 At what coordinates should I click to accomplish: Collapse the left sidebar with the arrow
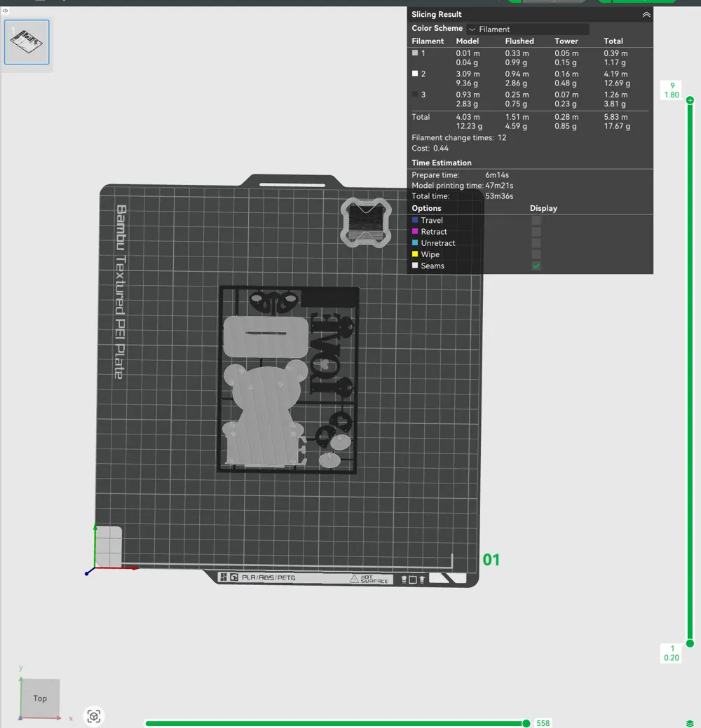coord(6,11)
